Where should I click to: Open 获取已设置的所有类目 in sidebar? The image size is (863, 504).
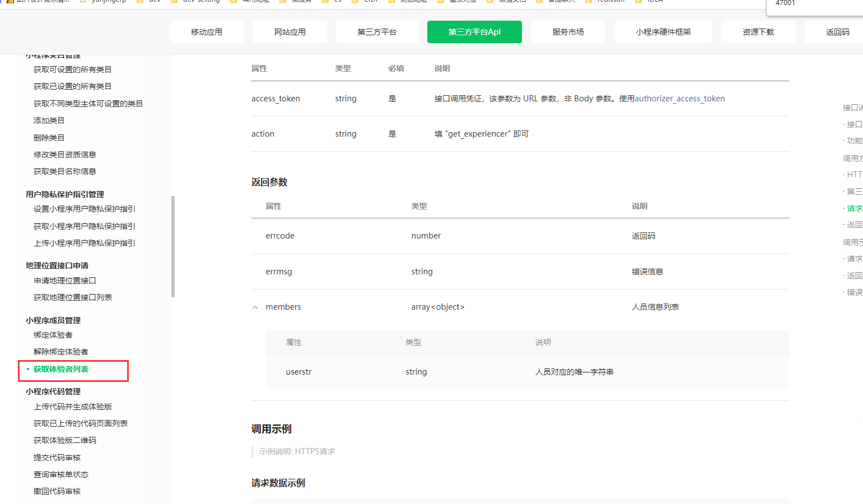[x=73, y=86]
